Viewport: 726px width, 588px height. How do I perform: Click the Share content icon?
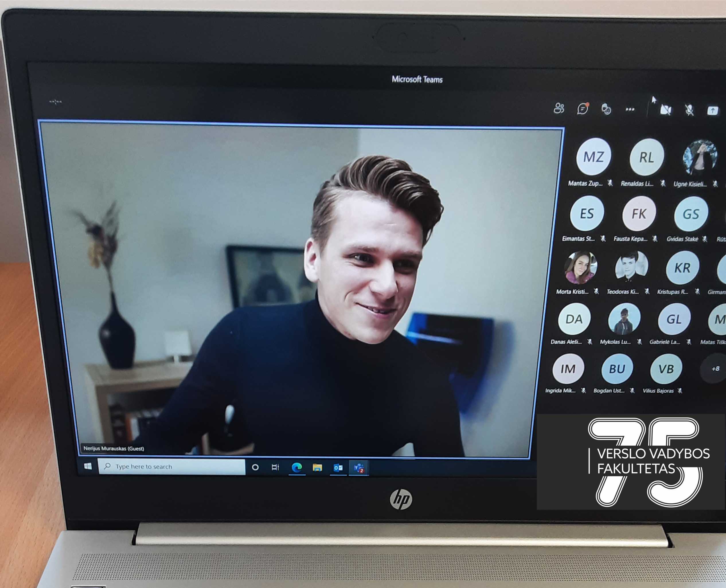pos(713,110)
